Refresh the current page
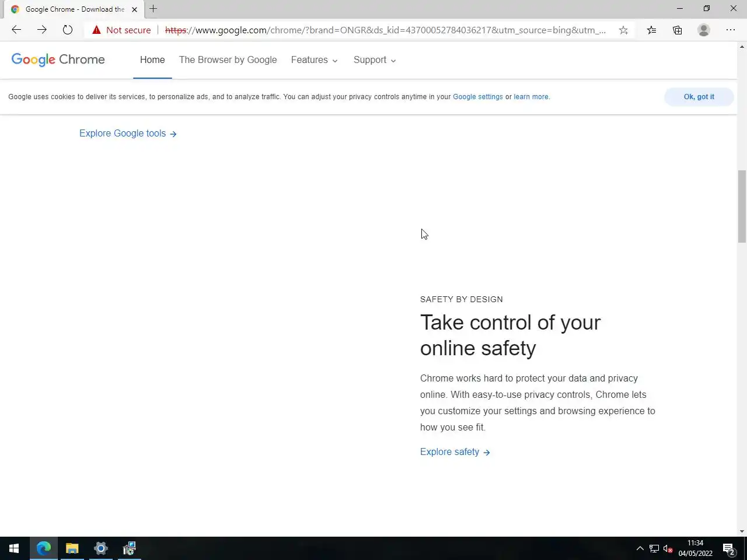Viewport: 747px width, 560px height. point(68,30)
